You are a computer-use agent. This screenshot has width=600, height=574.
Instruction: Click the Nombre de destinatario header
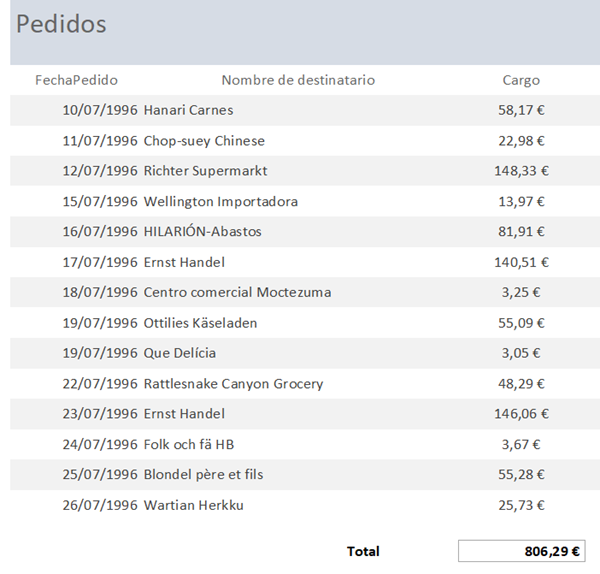298,80
